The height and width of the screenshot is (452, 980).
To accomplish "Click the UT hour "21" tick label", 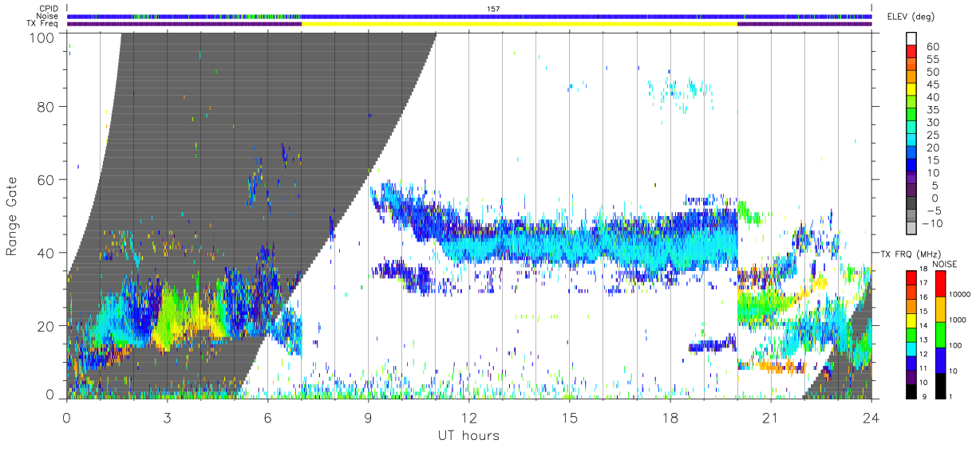I will pos(770,418).
